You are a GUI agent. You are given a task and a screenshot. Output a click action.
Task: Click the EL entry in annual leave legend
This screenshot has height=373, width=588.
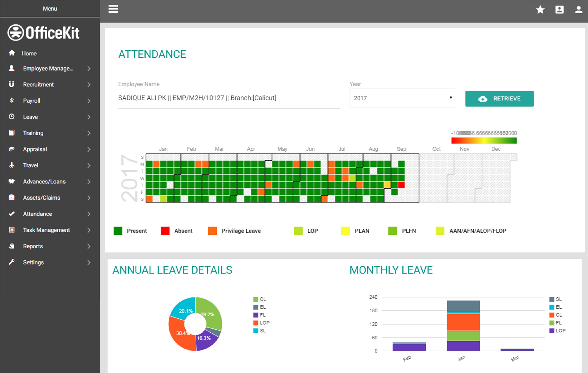(x=260, y=307)
